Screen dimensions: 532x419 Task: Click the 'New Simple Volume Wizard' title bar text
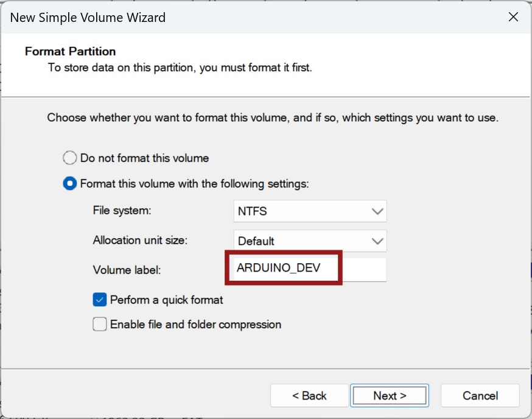coord(88,17)
